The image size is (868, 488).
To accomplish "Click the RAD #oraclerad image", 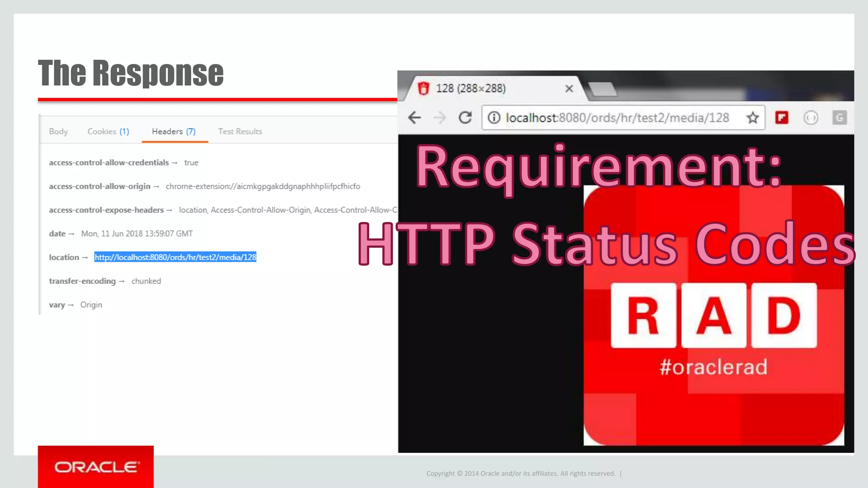I will point(714,315).
